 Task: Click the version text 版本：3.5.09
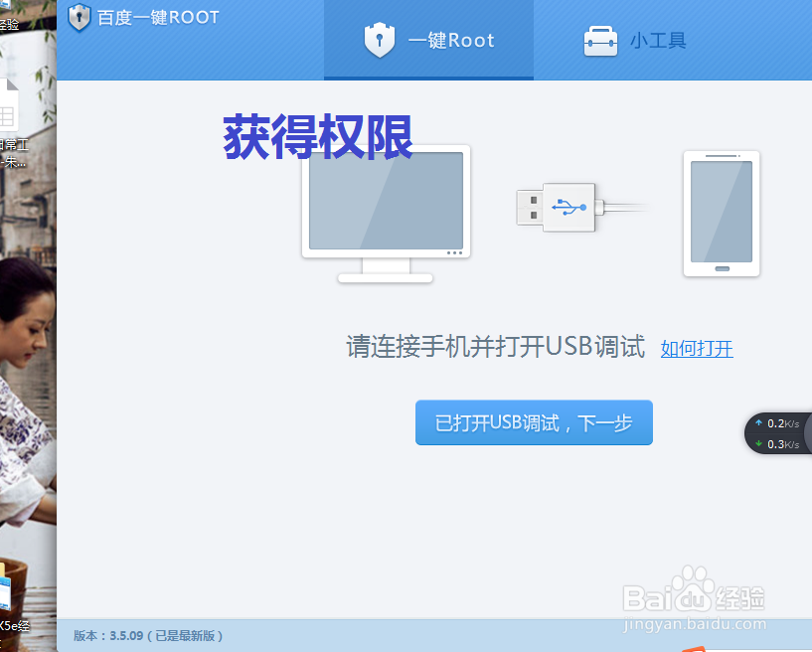pyautogui.click(x=108, y=636)
